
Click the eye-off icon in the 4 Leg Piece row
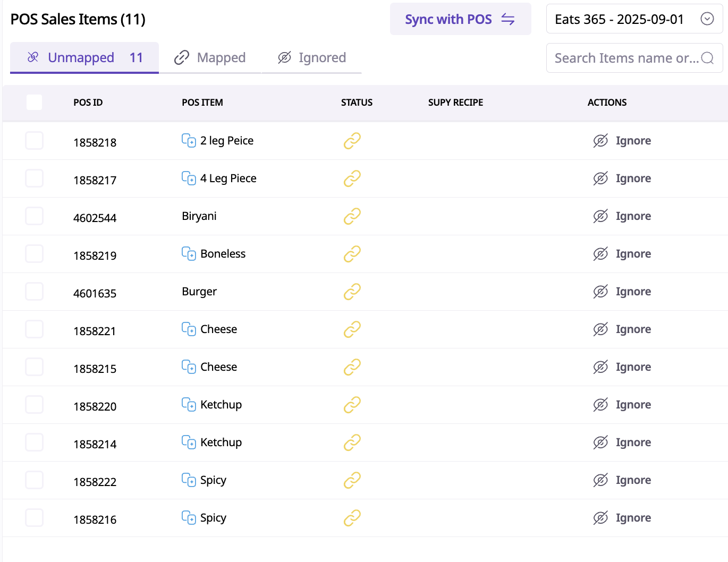pyautogui.click(x=600, y=178)
